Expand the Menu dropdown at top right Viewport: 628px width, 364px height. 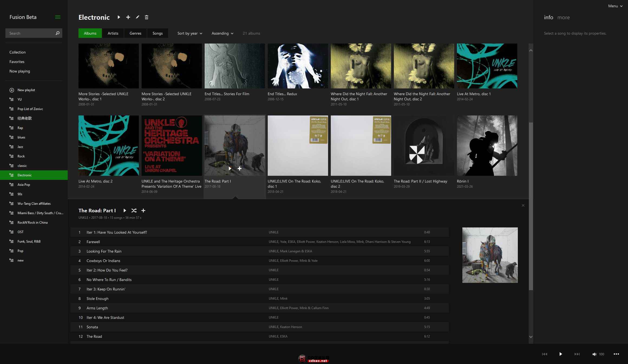pos(615,6)
